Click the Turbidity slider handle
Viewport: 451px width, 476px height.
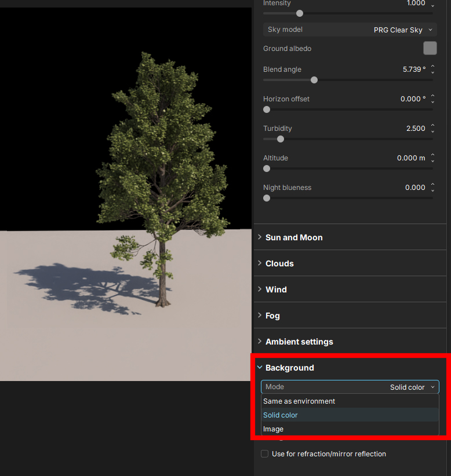pyautogui.click(x=281, y=139)
